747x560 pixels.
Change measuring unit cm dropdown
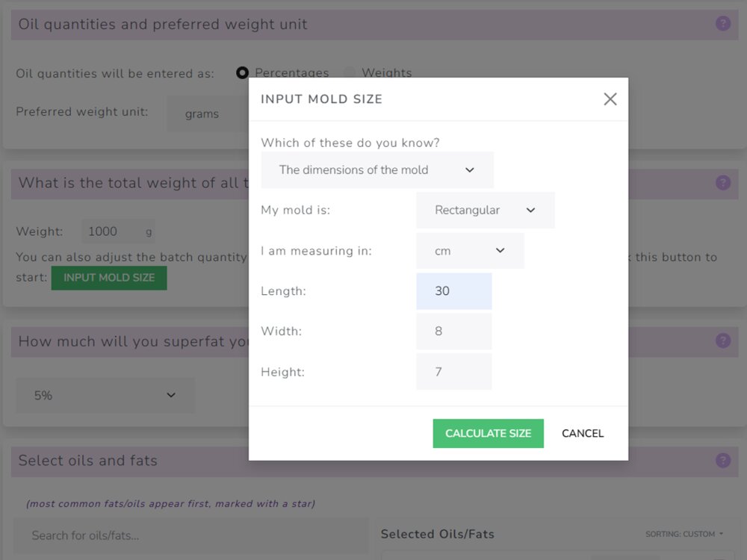click(470, 251)
